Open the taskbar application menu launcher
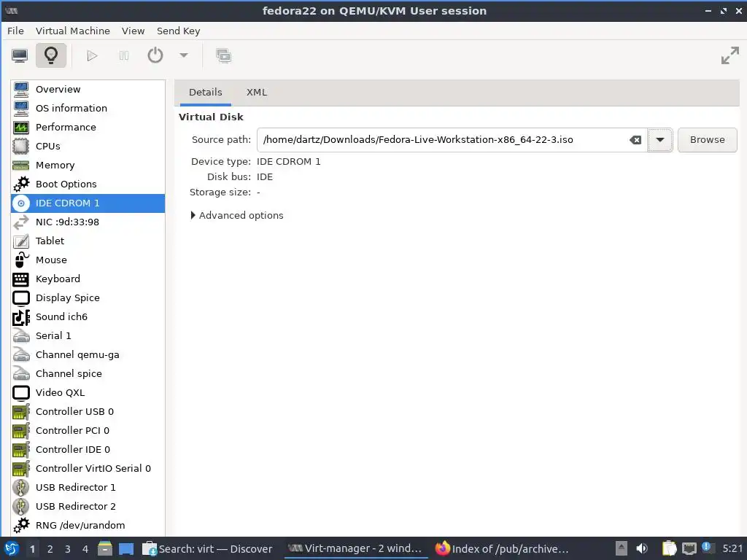 (x=12, y=548)
